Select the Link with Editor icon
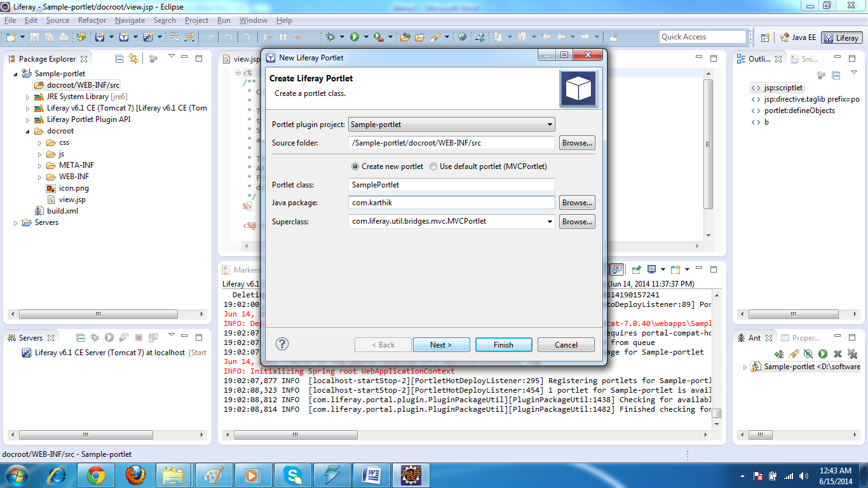This screenshot has height=488, width=868. click(x=132, y=58)
